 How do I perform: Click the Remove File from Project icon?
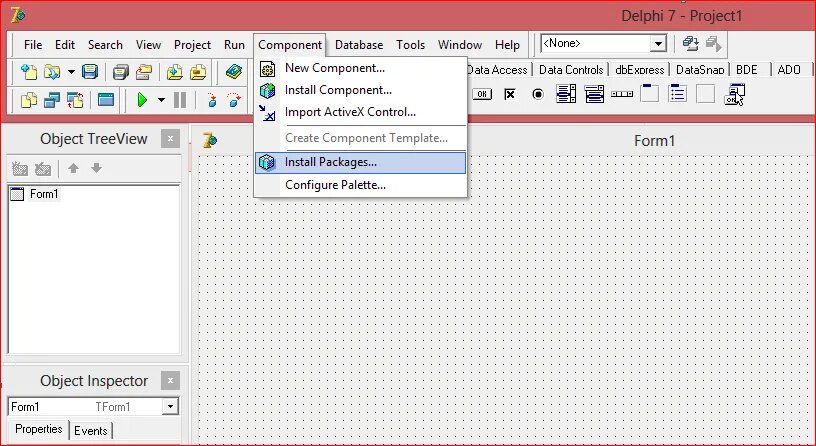click(x=198, y=71)
